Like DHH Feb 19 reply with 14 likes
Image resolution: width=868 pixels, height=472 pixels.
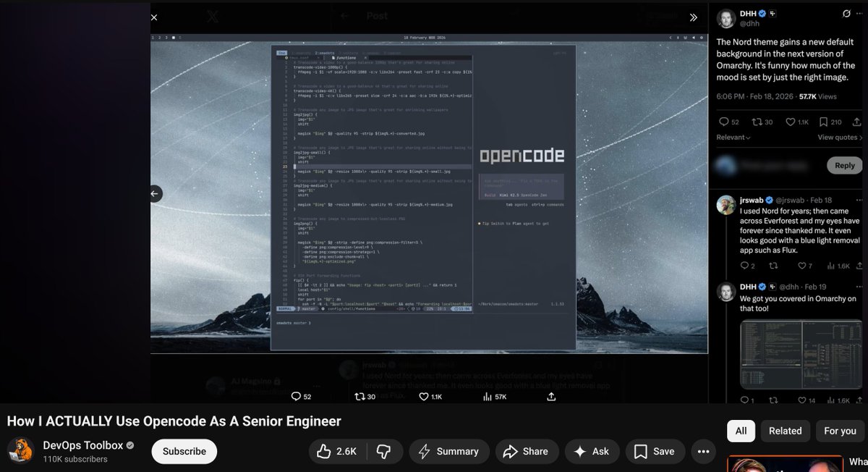coord(806,400)
